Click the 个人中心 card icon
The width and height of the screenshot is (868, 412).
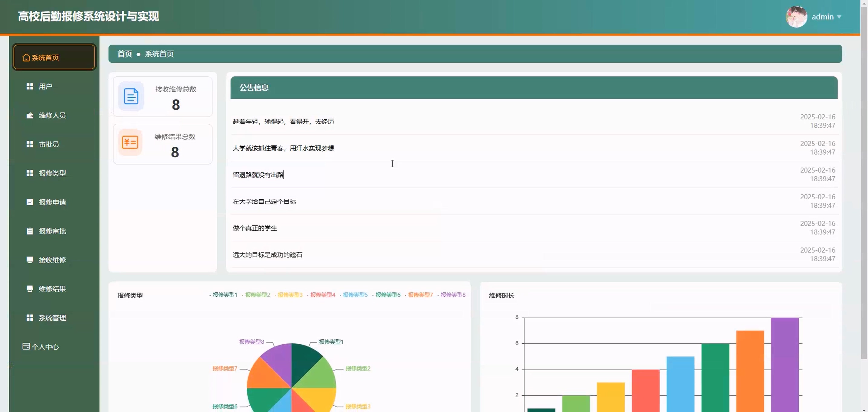click(x=26, y=346)
